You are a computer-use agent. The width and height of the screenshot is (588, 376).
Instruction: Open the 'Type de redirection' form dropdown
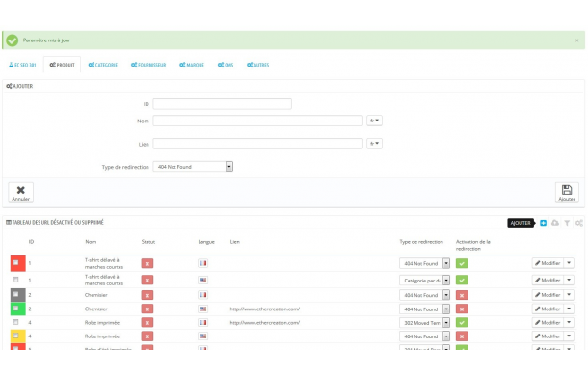tap(193, 166)
